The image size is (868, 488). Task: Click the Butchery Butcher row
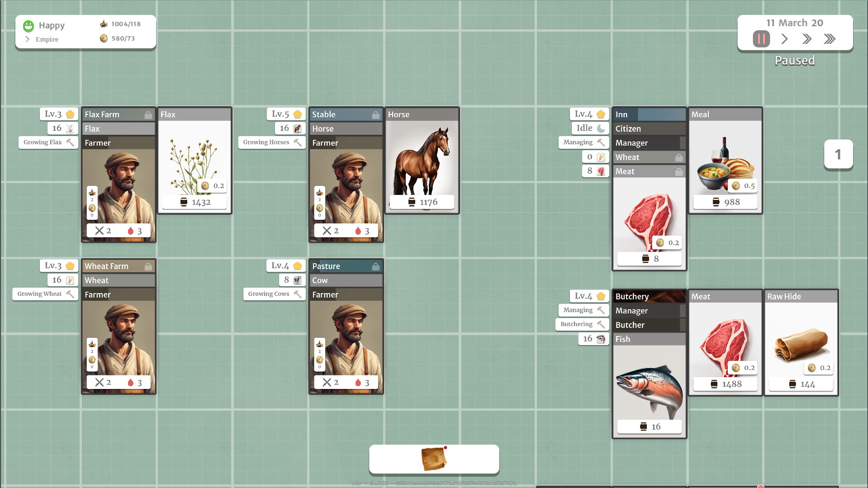point(649,325)
